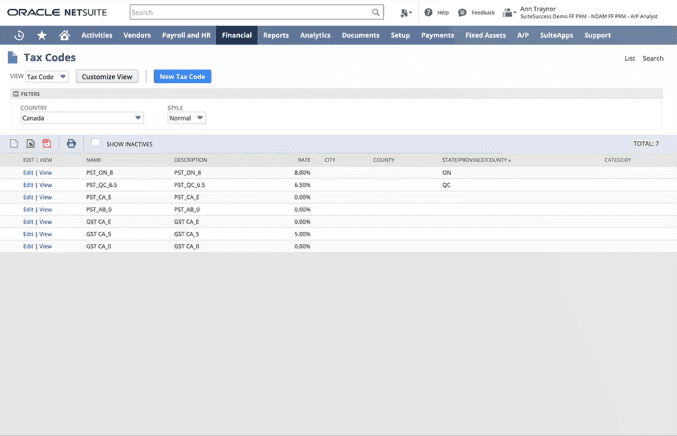Image resolution: width=677 pixels, height=436 pixels.
Task: Collapse the Filters section
Action: pyautogui.click(x=16, y=94)
